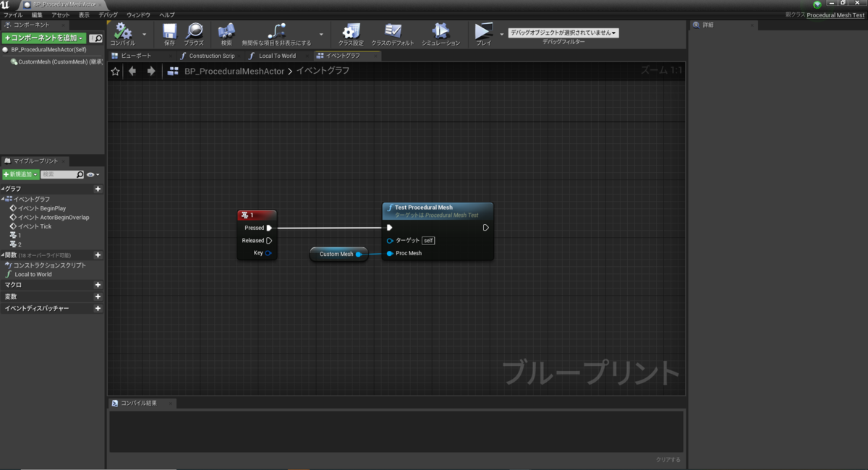The height and width of the screenshot is (470, 868).
Task: Open the ヘルプ menu
Action: [x=166, y=14]
